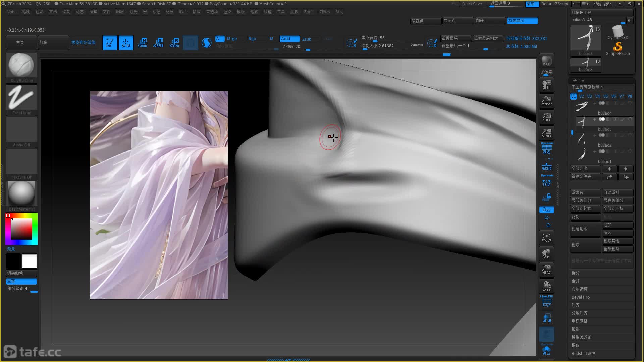Activate the Edit mode button
644x362 pixels.
tap(110, 43)
